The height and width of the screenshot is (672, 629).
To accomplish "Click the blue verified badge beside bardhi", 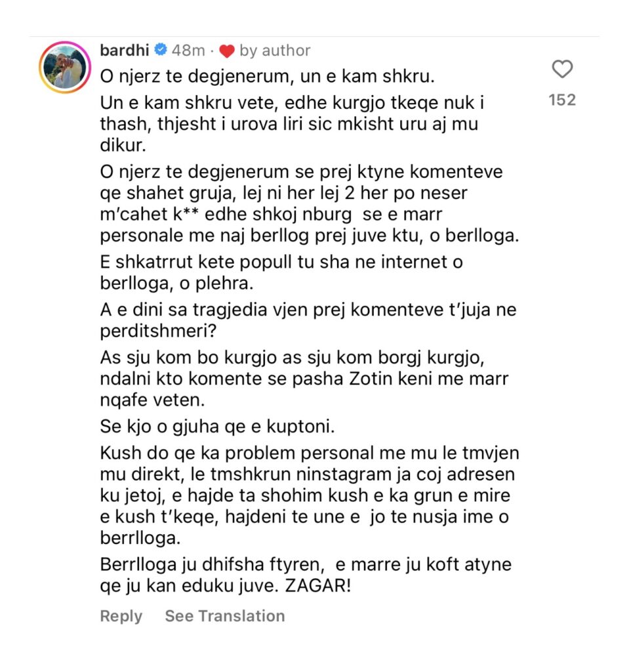I will pyautogui.click(x=160, y=50).
